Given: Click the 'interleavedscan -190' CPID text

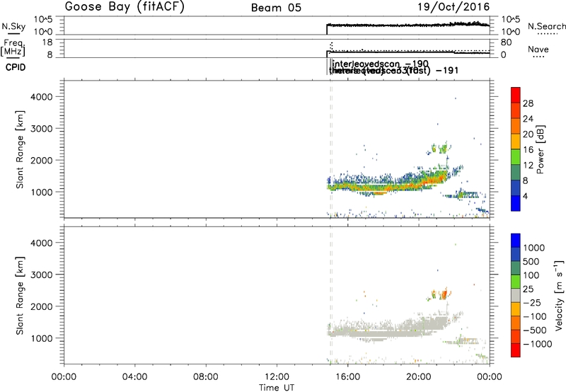Looking at the screenshot, I should click(381, 64).
